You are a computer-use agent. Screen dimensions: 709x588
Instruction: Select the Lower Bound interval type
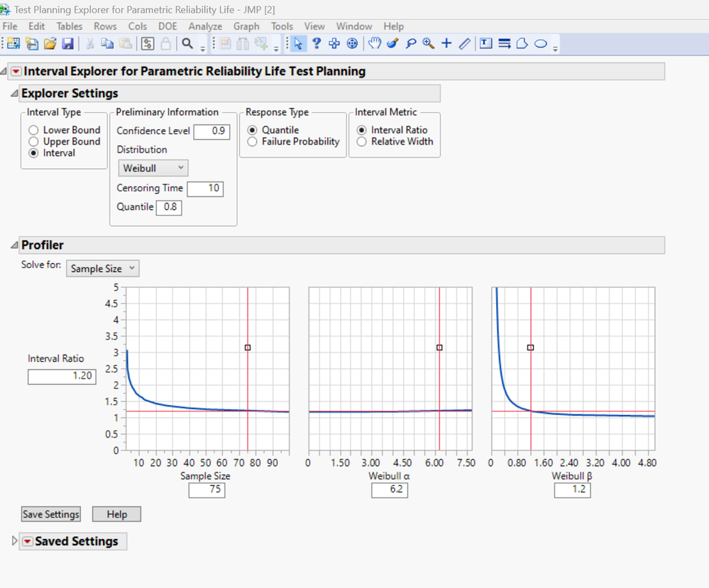33,131
